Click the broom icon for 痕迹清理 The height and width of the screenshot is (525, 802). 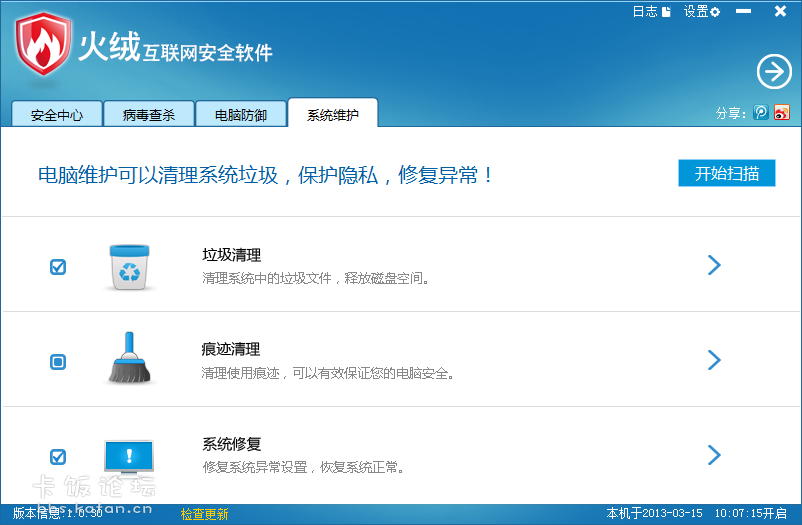point(130,359)
